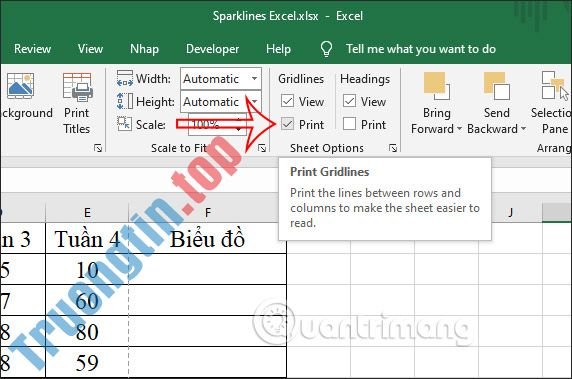The height and width of the screenshot is (379, 572).
Task: Select column E header
Action: (87, 212)
